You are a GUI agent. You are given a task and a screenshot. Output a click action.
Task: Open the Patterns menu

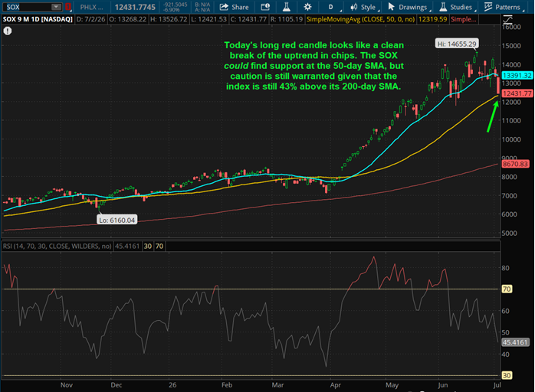504,7
